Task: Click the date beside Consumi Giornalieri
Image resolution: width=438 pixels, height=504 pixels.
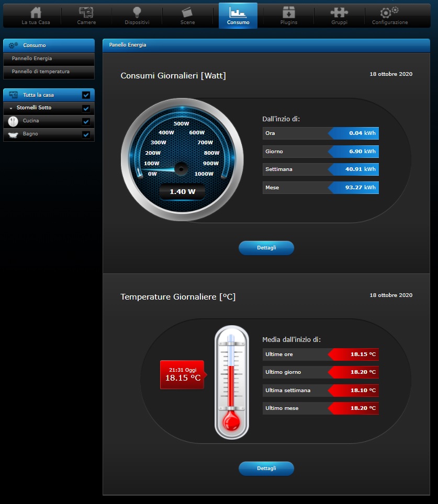Action: click(x=391, y=74)
